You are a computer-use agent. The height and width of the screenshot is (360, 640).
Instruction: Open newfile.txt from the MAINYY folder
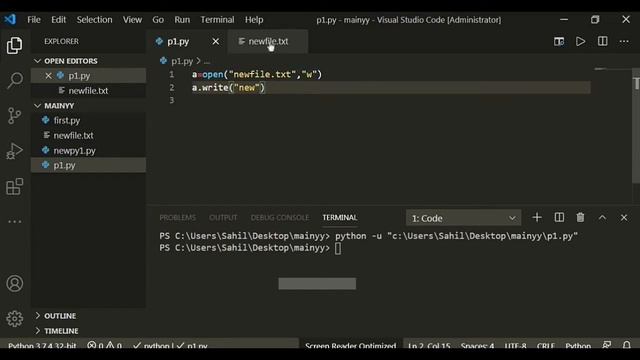tap(89, 135)
